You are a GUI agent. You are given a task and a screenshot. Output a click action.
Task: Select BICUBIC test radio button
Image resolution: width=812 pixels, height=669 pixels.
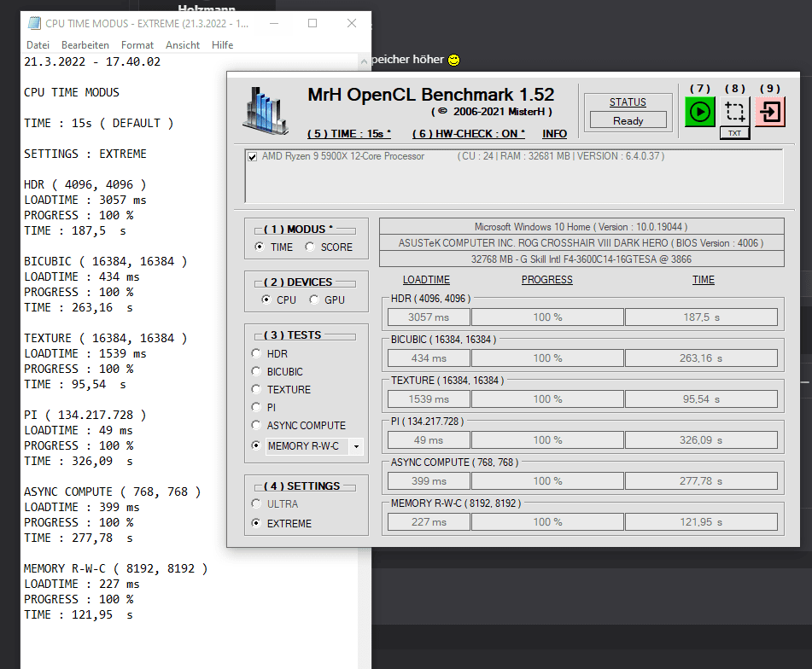256,371
